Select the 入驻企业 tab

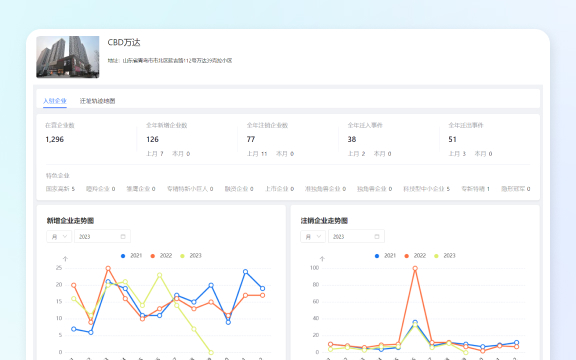click(x=55, y=101)
